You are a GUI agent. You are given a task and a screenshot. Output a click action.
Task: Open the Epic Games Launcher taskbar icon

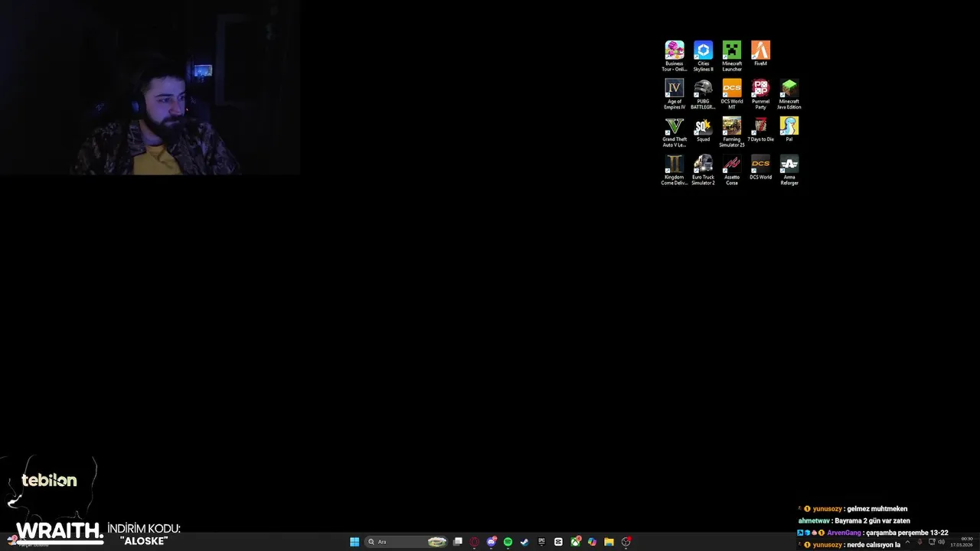[x=541, y=542]
